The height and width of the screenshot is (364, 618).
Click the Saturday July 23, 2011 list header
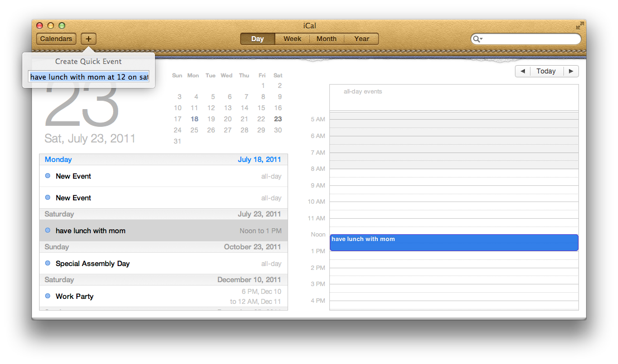(164, 214)
